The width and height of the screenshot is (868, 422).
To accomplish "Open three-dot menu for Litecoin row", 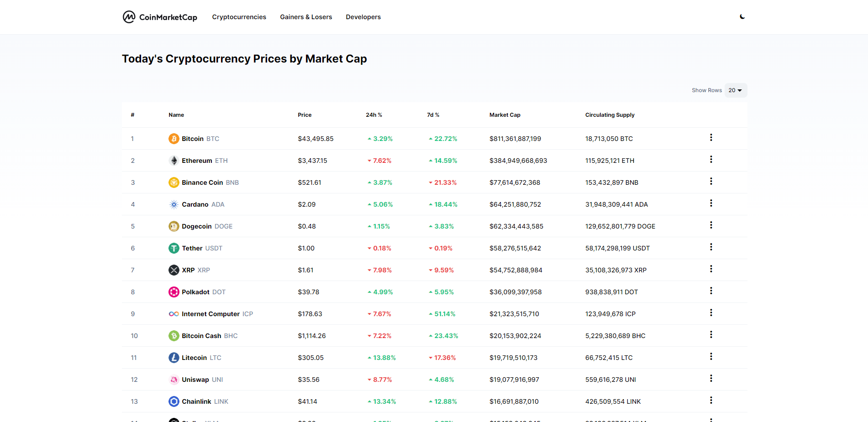I will pyautogui.click(x=711, y=356).
